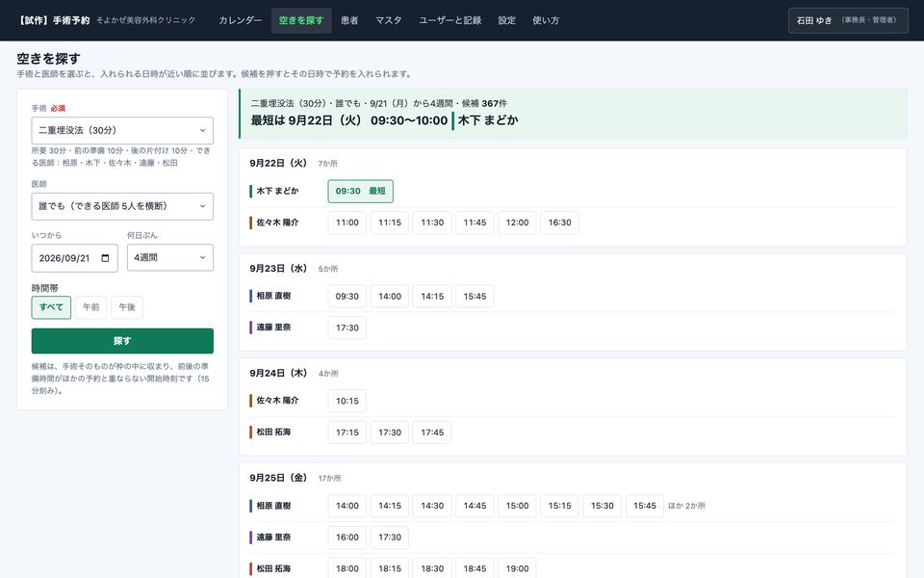Image resolution: width=924 pixels, height=578 pixels.
Task: Click the 9月22日（火） date heading
Action: tap(279, 163)
